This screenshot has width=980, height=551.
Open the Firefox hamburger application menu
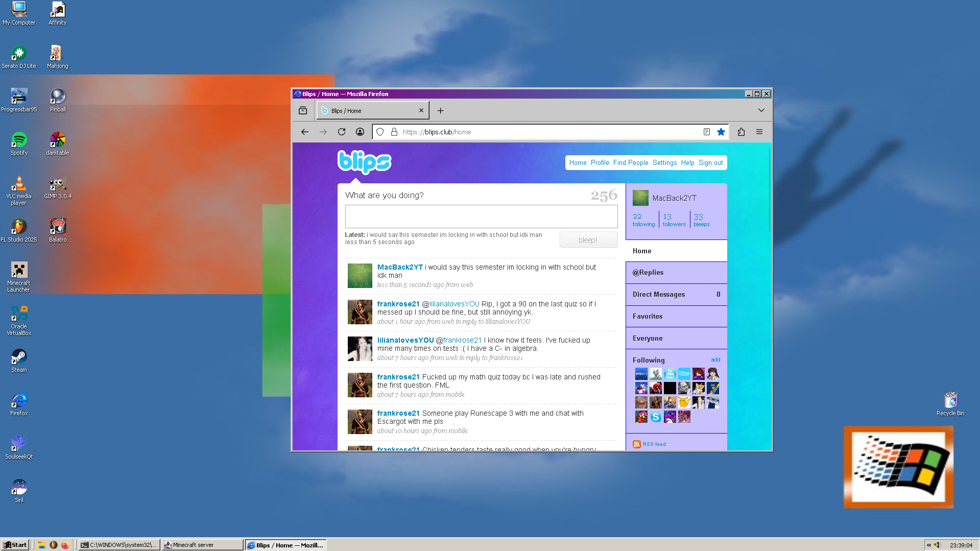coord(759,132)
